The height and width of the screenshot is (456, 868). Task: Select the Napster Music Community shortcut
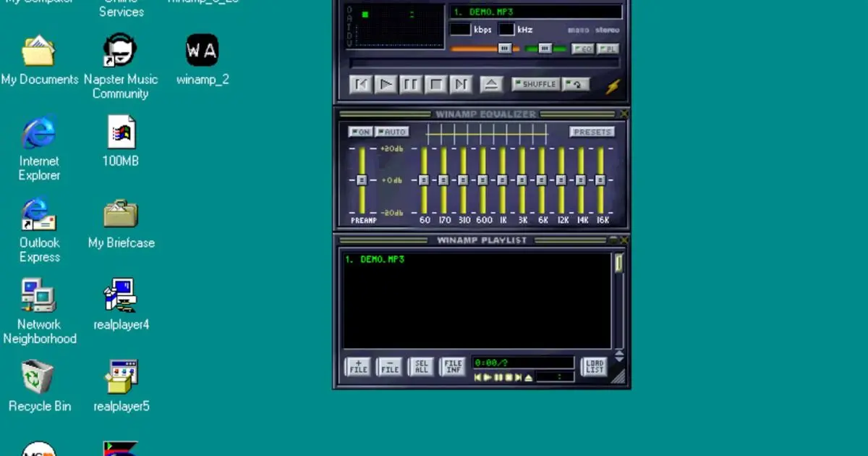tap(120, 67)
